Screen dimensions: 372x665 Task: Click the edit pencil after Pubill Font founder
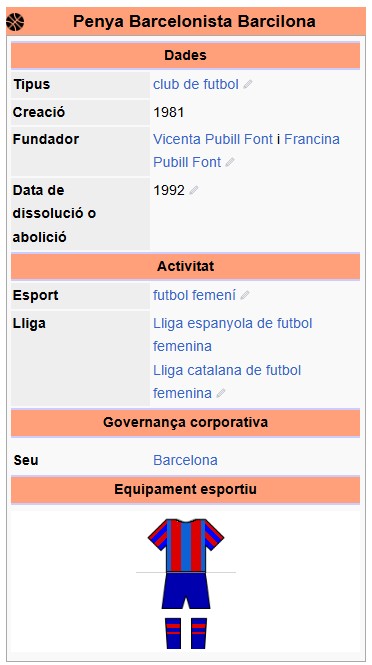[230, 162]
